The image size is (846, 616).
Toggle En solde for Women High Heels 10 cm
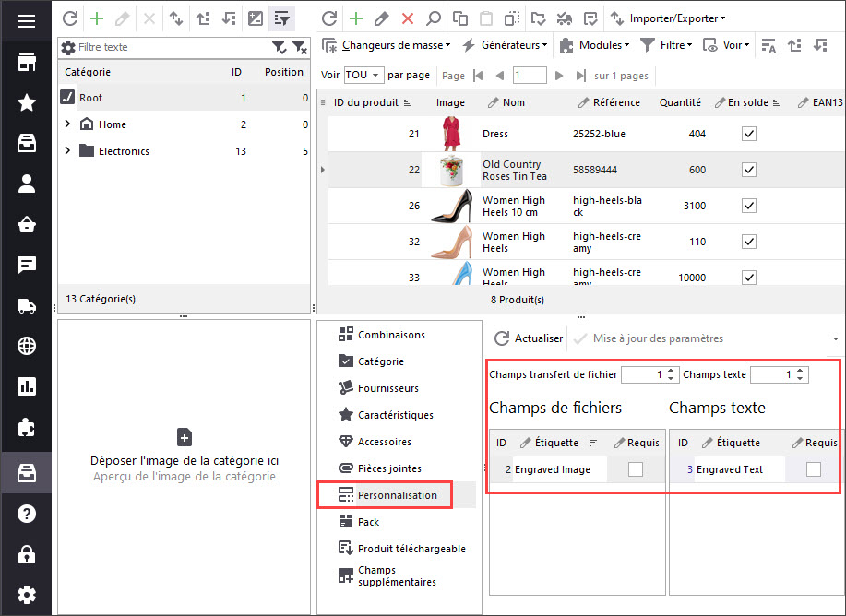click(x=749, y=206)
